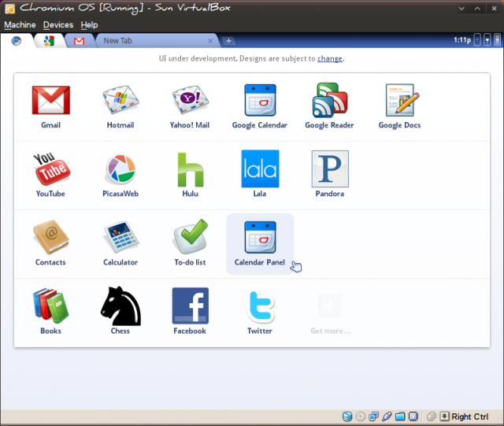
Task: Click the keyboard capture arrow icon
Action: pos(444,417)
